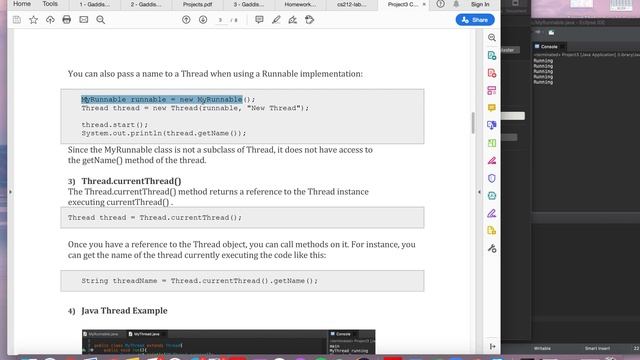Open the Redact pink pen icon in side panel

(x=492, y=160)
